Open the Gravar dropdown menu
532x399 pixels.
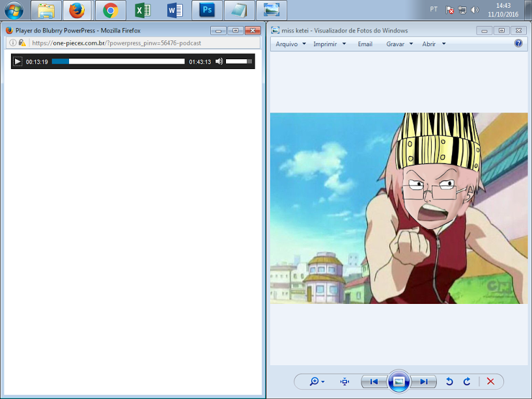(x=399, y=44)
